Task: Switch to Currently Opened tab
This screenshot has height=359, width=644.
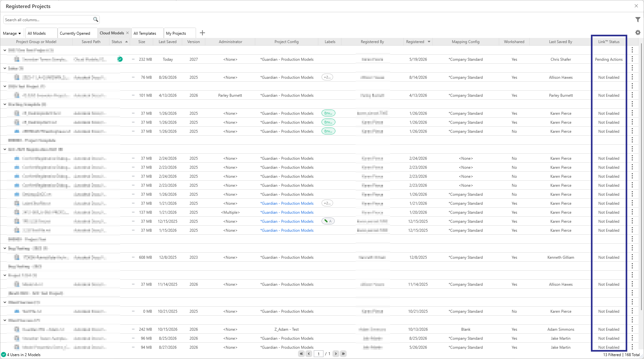Action: pos(78,33)
